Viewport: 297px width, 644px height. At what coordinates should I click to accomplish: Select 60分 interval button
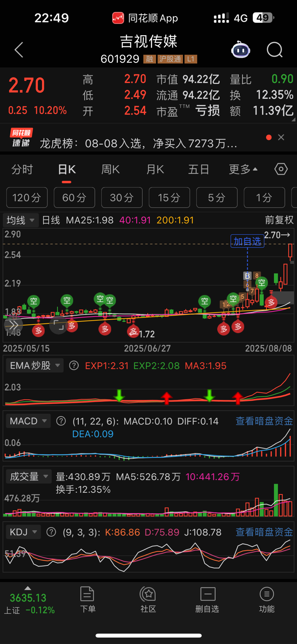coord(74,197)
